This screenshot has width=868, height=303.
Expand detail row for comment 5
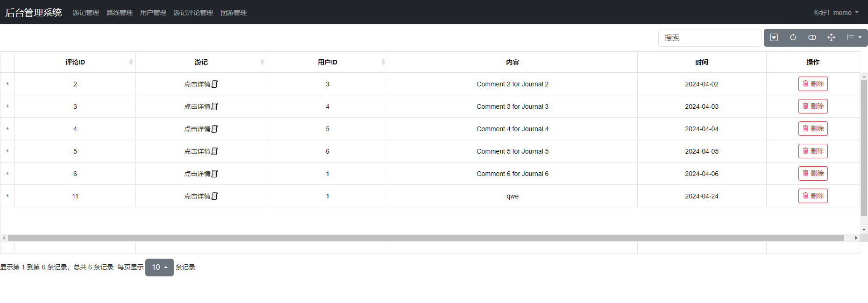click(x=7, y=151)
